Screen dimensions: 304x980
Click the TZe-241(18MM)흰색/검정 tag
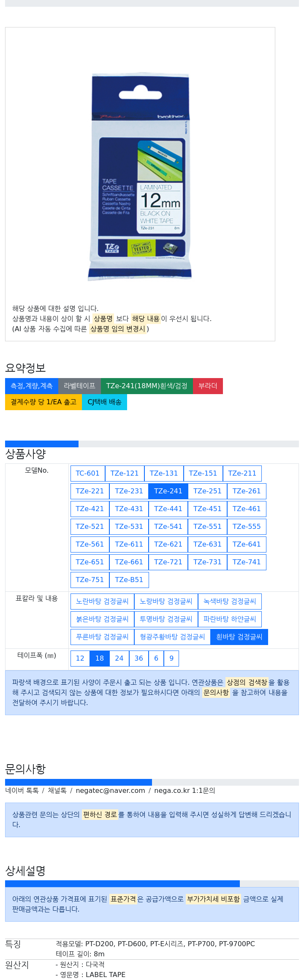[147, 386]
